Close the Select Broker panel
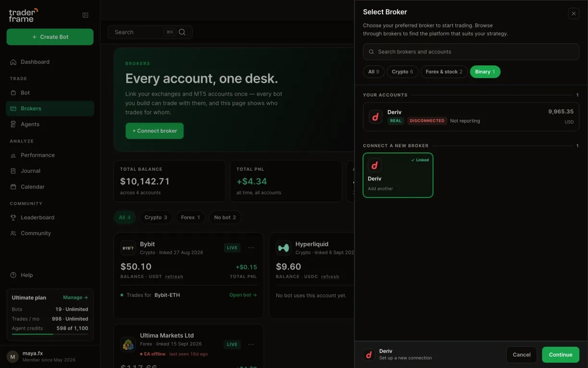 click(x=574, y=13)
